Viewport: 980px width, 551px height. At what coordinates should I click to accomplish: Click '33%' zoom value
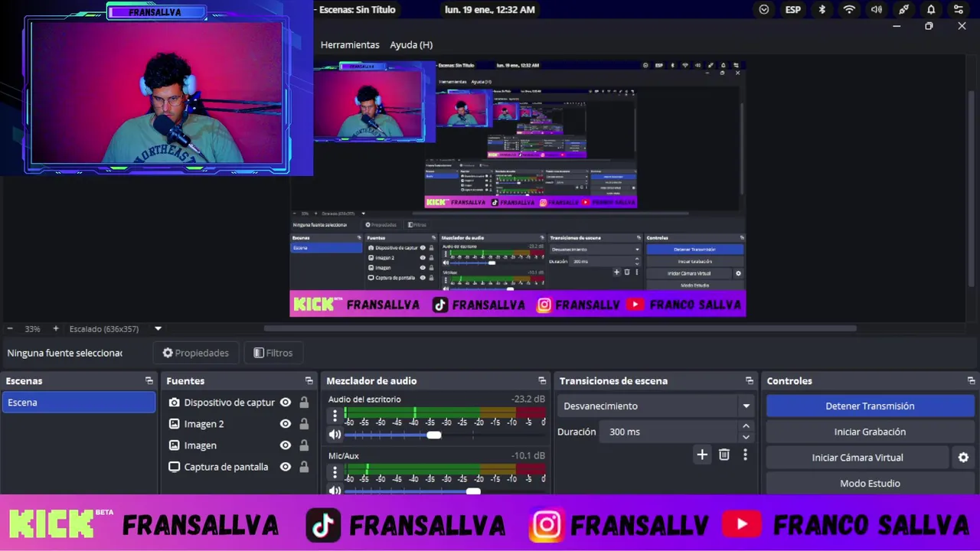tap(32, 329)
